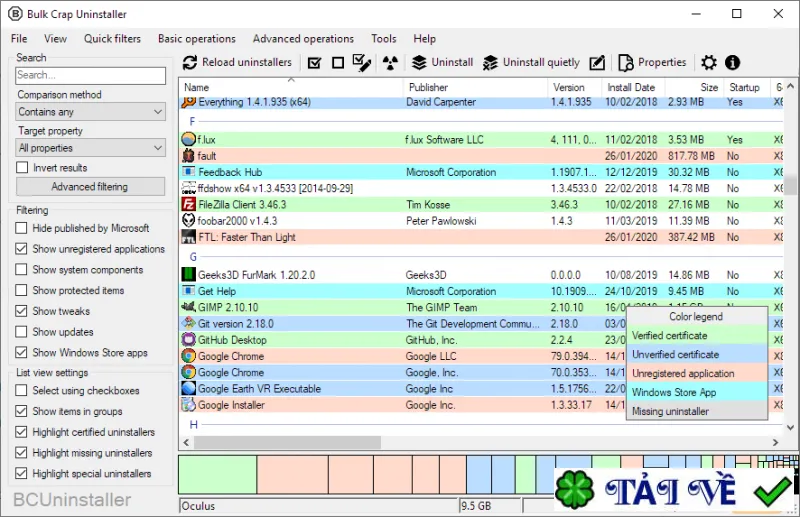Enable Show system components
Image resolution: width=800 pixels, height=517 pixels.
(21, 269)
